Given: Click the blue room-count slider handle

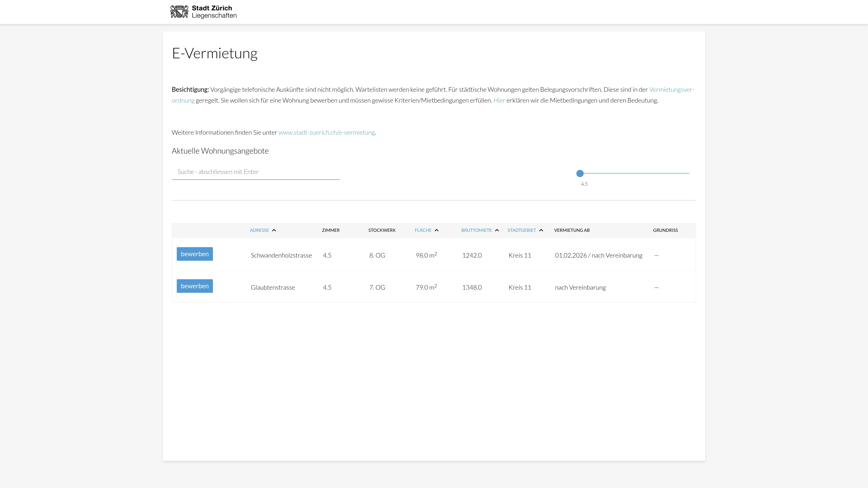Looking at the screenshot, I should pos(580,174).
